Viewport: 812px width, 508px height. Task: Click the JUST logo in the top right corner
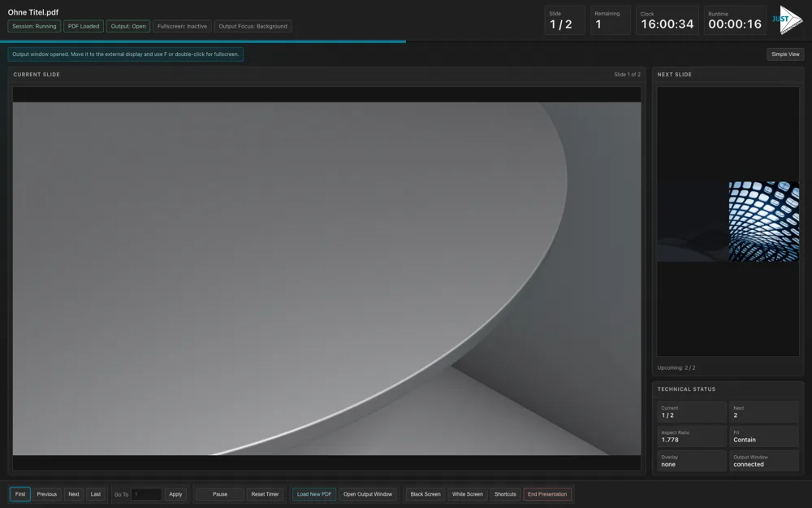(786, 20)
